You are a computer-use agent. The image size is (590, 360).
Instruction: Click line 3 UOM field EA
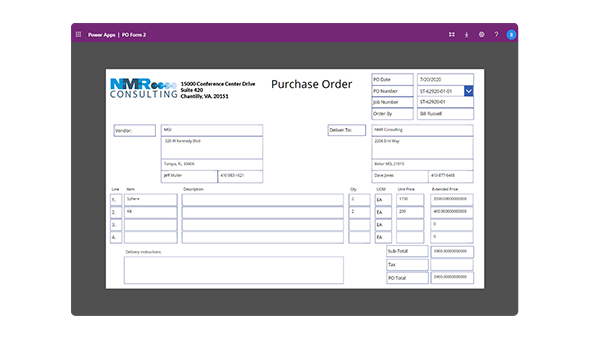pos(383,225)
